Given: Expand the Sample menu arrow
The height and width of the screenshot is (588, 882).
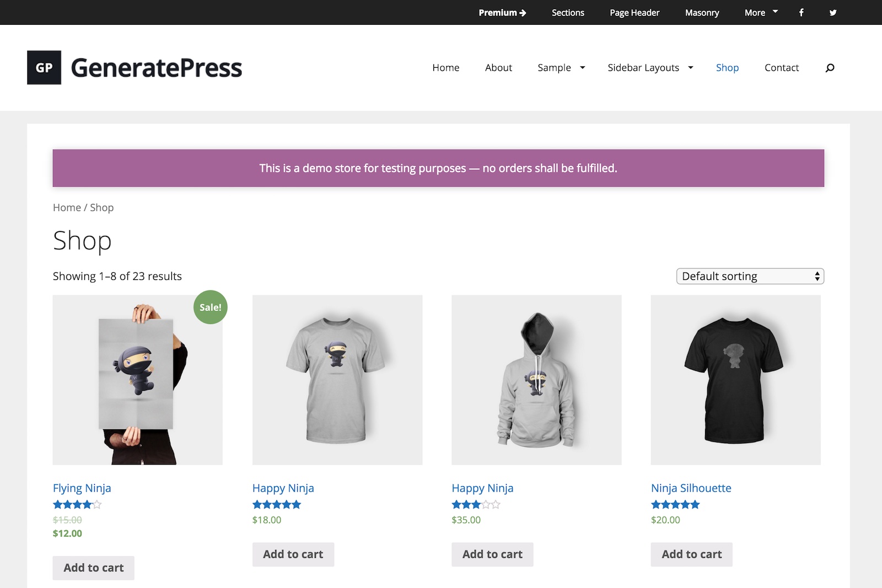Looking at the screenshot, I should pyautogui.click(x=583, y=68).
